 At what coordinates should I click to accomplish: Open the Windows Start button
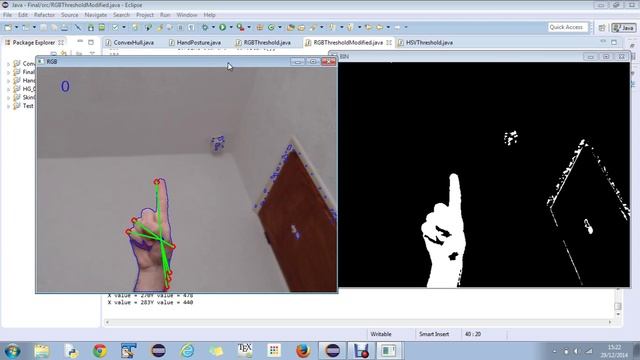pyautogui.click(x=12, y=351)
